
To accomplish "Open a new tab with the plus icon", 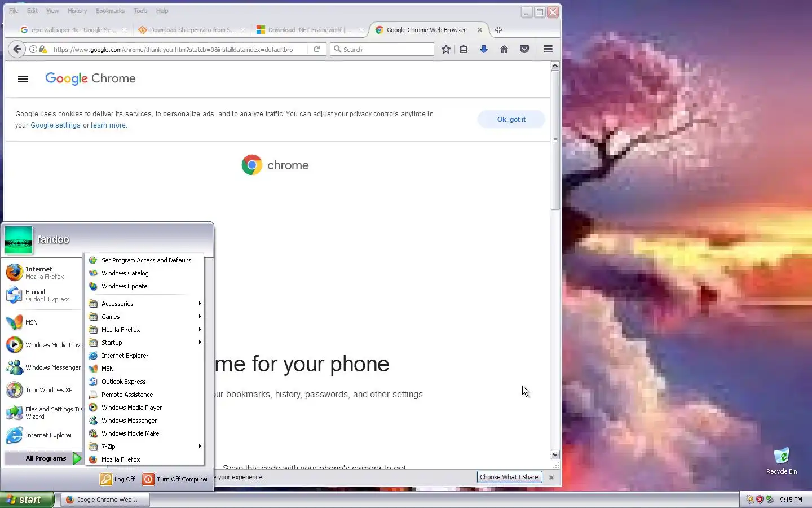I will pos(498,30).
